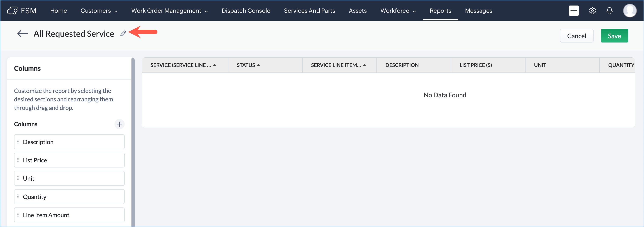Open the Home tab
Image resolution: width=644 pixels, height=227 pixels.
coord(58,11)
